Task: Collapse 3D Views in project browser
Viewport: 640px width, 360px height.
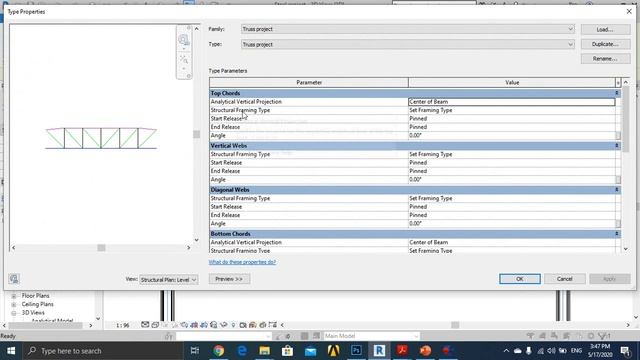Action: [x=13, y=313]
